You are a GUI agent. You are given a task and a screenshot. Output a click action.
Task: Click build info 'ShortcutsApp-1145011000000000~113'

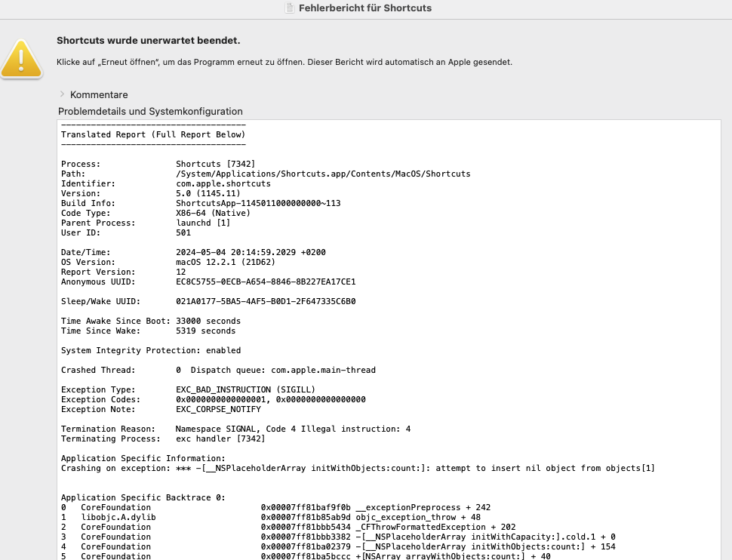coord(258,203)
